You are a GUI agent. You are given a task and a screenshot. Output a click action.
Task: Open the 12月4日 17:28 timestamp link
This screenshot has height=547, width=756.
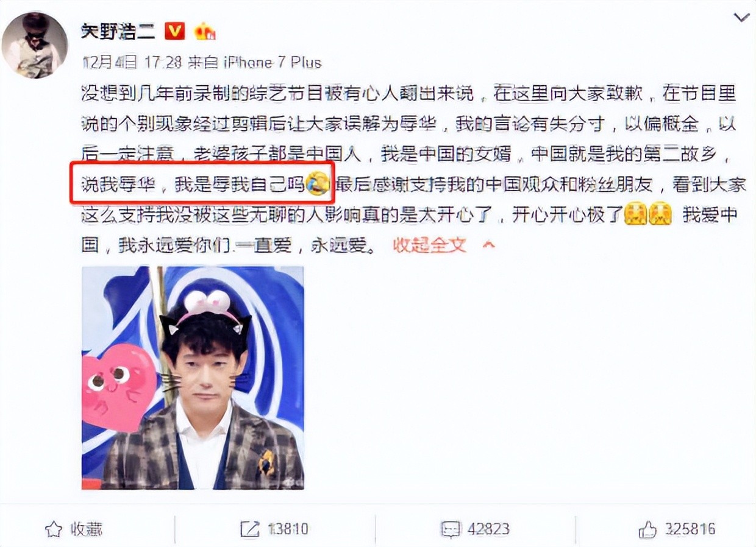pos(131,63)
